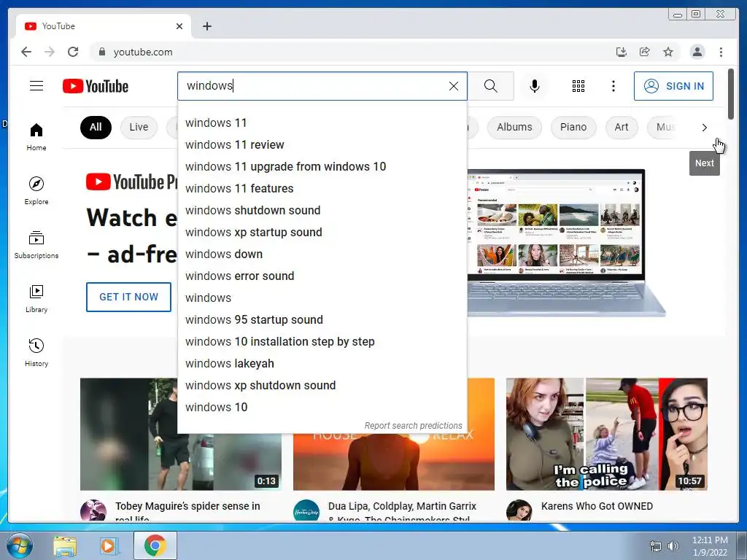Select the Piano filter chip
The image size is (747, 560).
click(x=573, y=127)
